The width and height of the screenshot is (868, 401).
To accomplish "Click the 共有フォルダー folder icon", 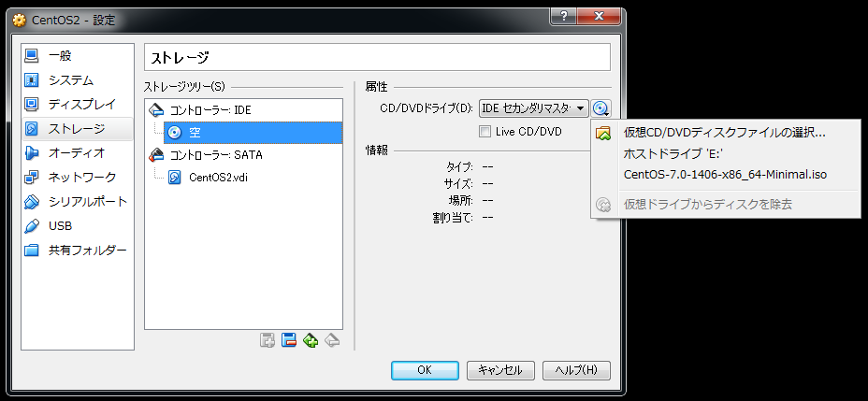I will point(32,250).
